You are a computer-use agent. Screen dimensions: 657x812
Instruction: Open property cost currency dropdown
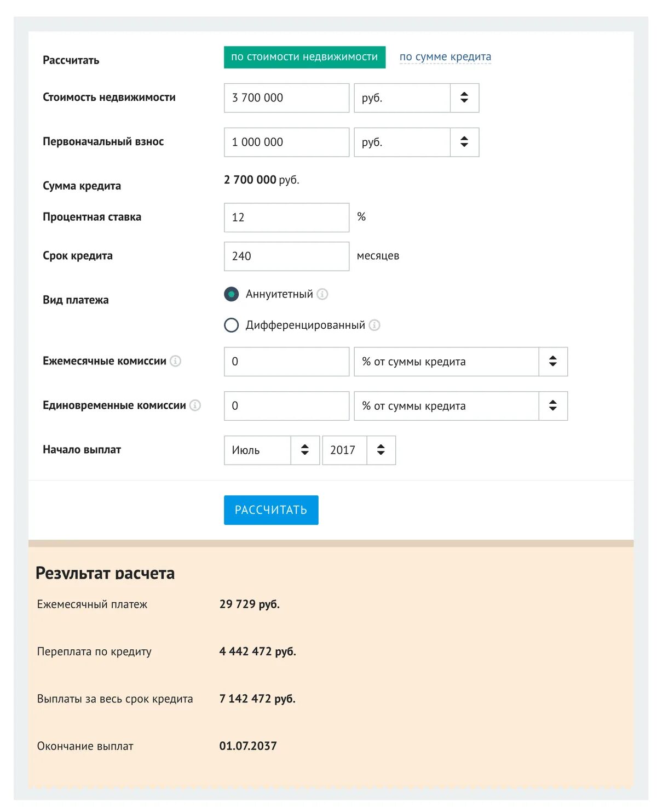(x=417, y=98)
